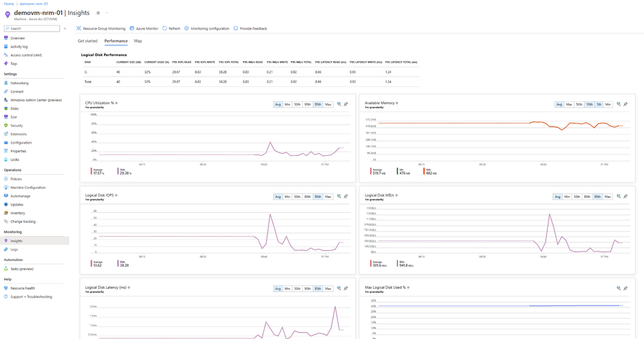Pin the Max Logical Disk Used % chart
644x339 pixels.
(625, 288)
